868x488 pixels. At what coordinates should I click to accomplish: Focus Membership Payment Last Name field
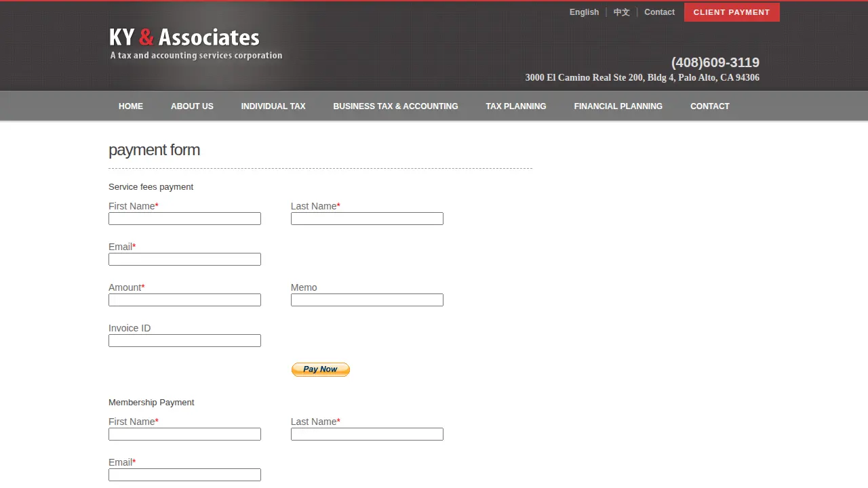367,434
